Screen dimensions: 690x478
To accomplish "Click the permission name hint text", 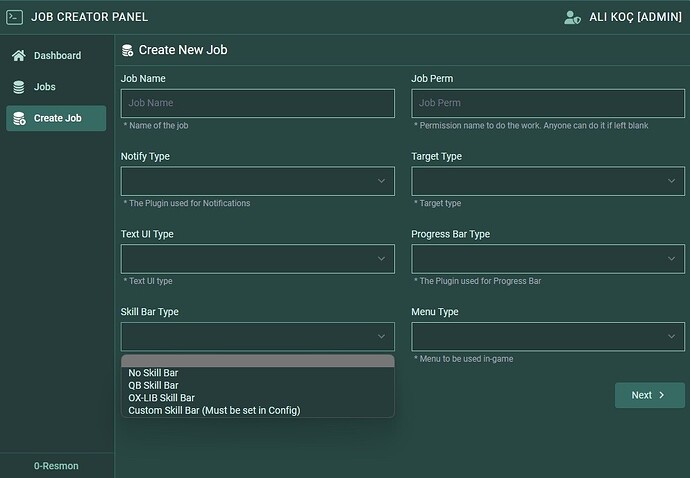I will pos(531,126).
